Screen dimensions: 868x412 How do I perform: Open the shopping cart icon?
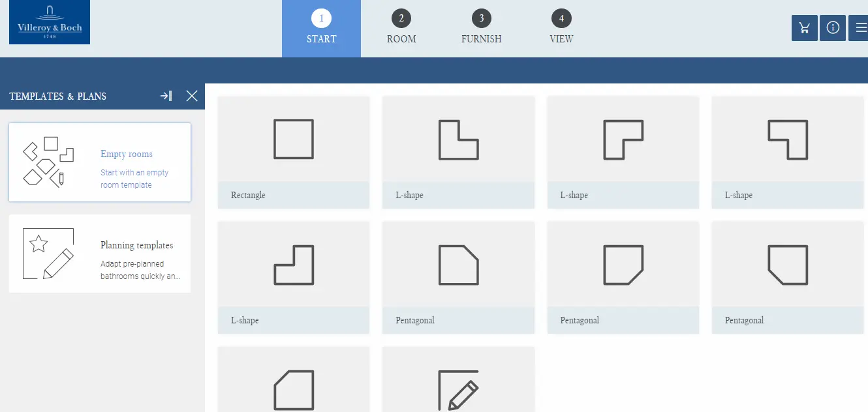pos(804,28)
